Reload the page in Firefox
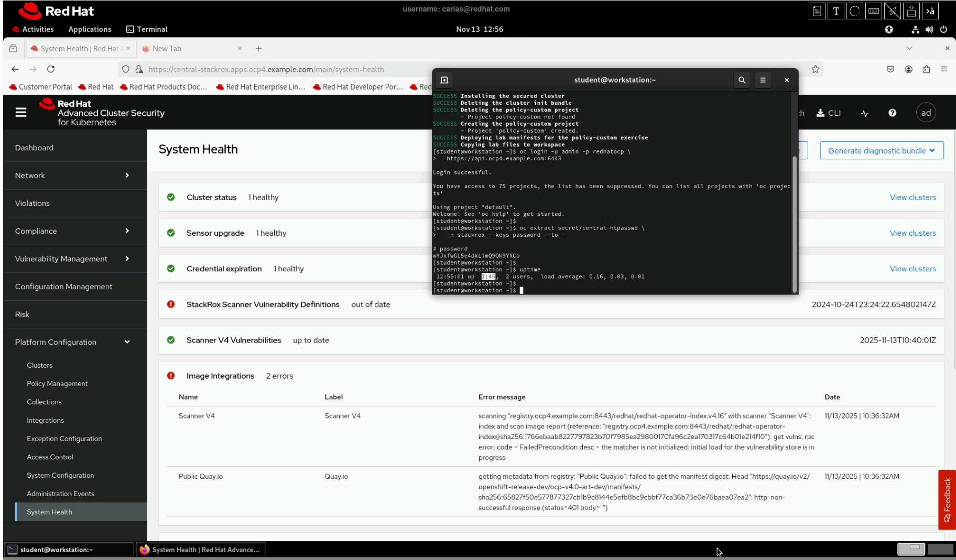This screenshot has width=956, height=560. pos(51,69)
